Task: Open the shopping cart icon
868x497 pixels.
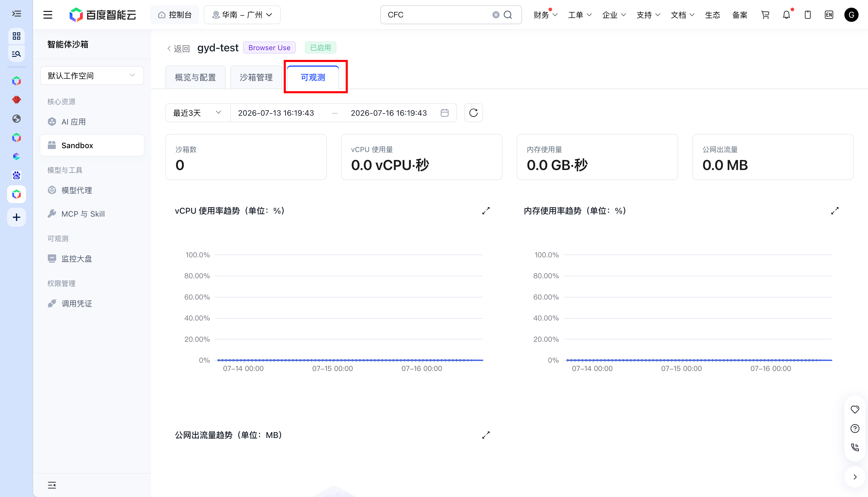Action: (x=765, y=15)
